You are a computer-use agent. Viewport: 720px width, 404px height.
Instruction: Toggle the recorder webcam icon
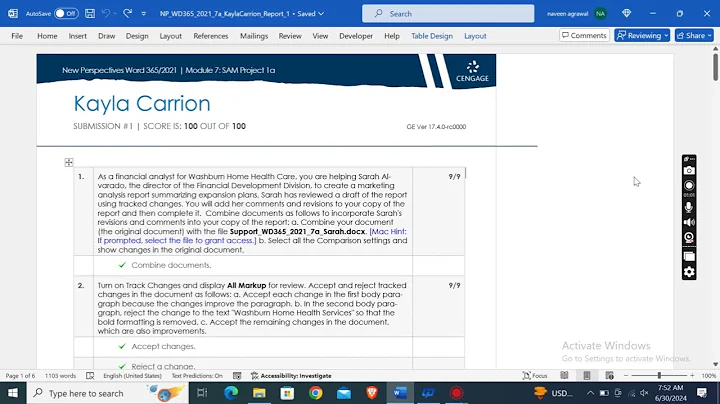(x=689, y=237)
